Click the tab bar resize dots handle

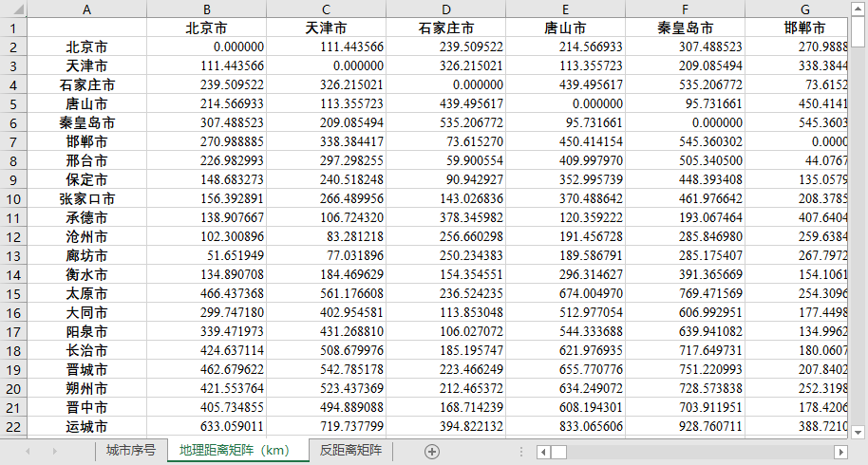point(521,452)
